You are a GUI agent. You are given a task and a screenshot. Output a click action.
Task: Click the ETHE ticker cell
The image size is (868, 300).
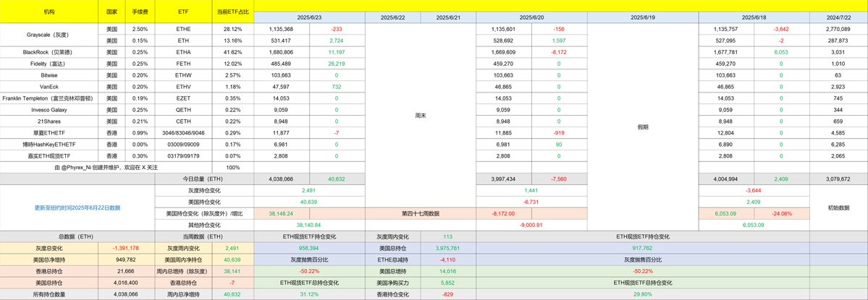click(184, 29)
